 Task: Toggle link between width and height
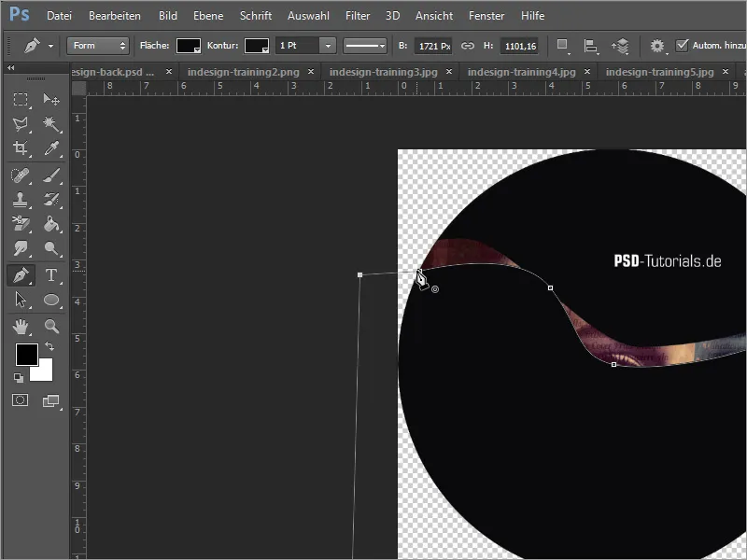point(468,46)
